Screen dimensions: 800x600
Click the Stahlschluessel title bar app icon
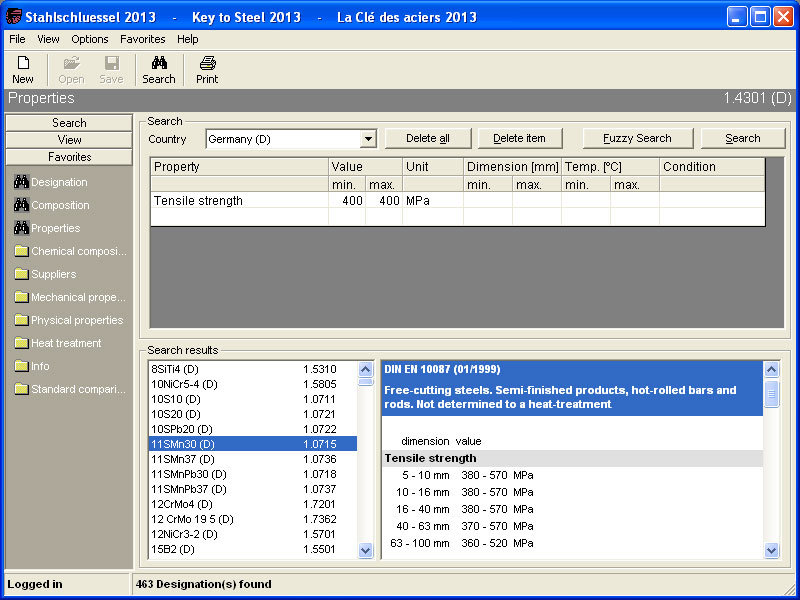13,16
